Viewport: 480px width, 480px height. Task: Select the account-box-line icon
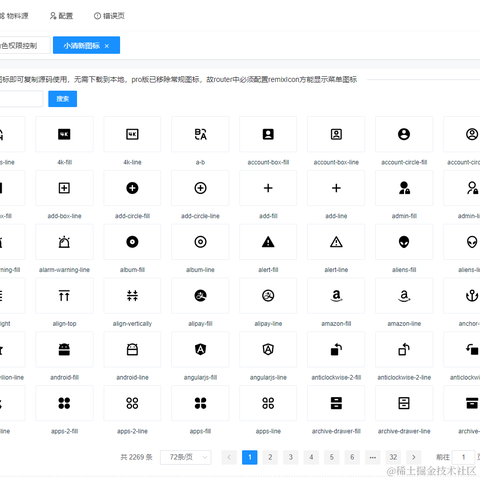(336, 134)
